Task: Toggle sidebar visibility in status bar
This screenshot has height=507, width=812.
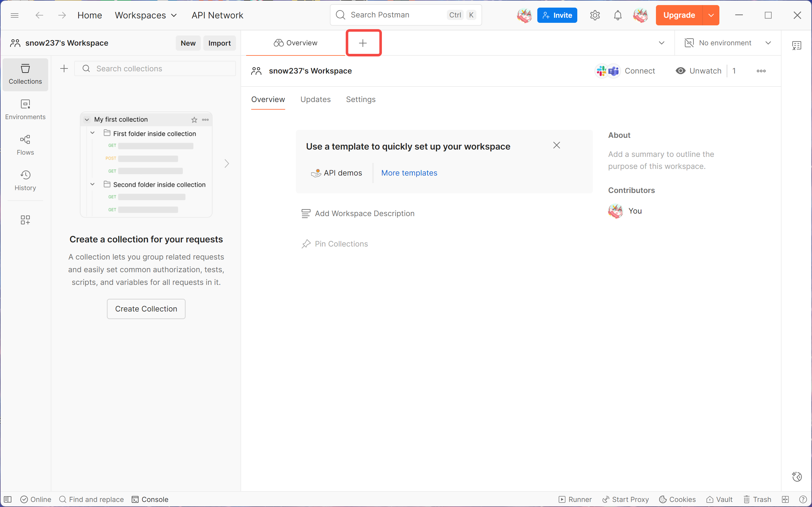Action: pos(8,499)
